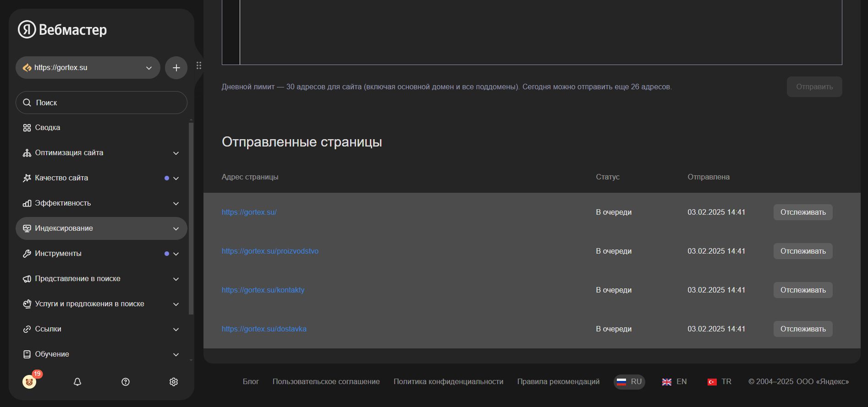Expand the Оптимизация сайта chevron
868x407 pixels.
point(176,153)
